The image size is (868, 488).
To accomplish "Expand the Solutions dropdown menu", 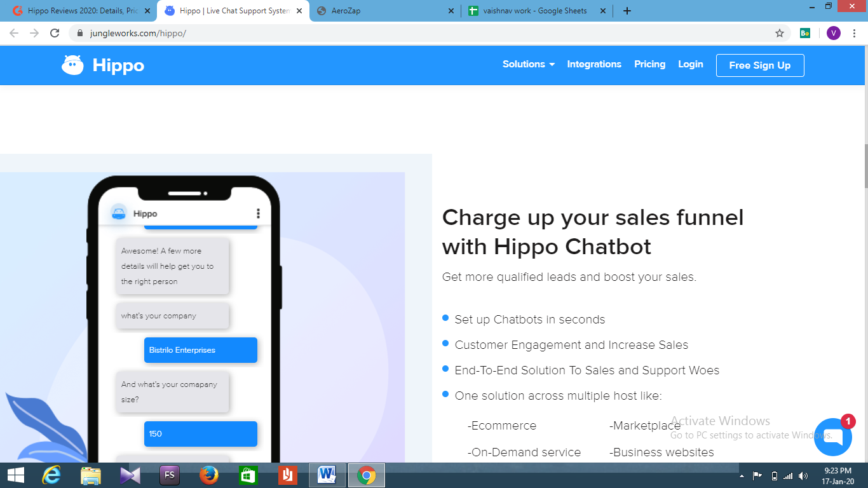I will (529, 64).
